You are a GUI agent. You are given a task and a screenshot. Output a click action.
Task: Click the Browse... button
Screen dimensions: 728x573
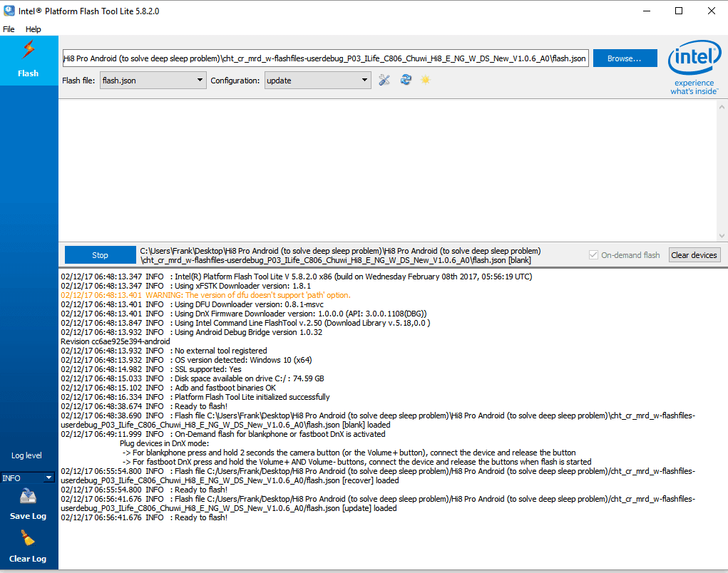pyautogui.click(x=625, y=58)
